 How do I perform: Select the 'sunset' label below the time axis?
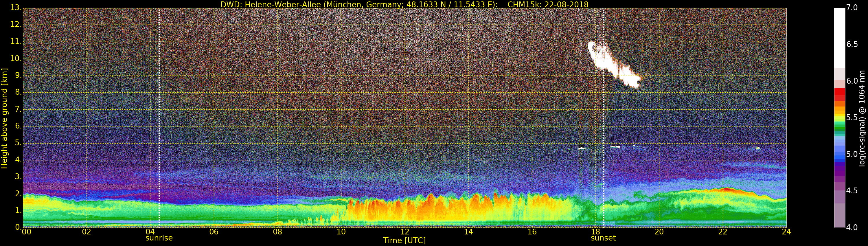[x=603, y=238]
